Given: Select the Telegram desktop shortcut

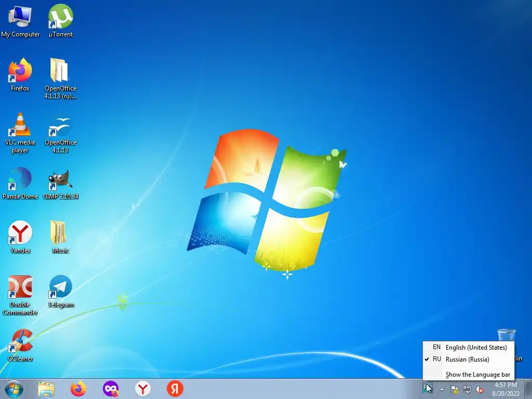Looking at the screenshot, I should tap(61, 291).
